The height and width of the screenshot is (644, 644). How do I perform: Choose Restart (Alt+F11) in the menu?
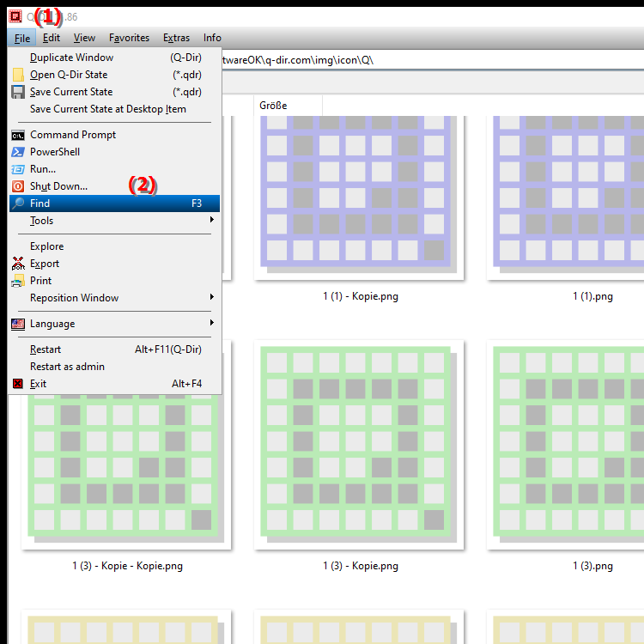(x=114, y=349)
